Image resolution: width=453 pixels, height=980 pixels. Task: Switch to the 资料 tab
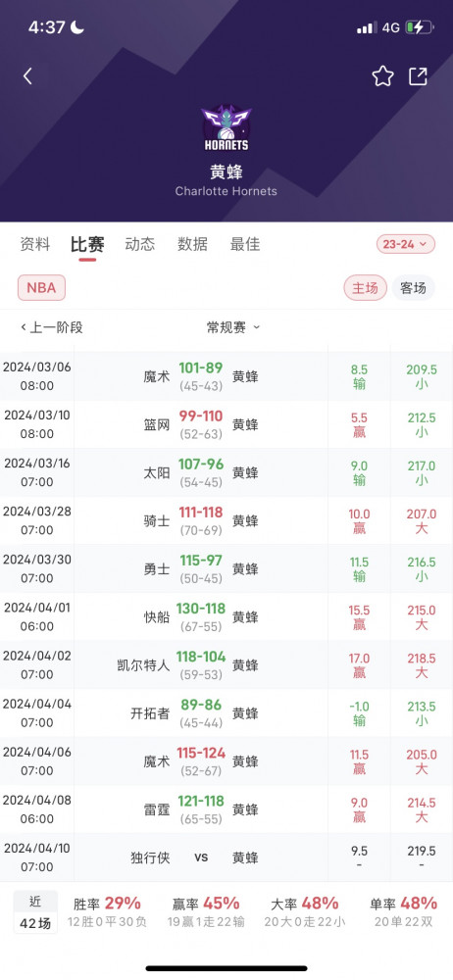[x=35, y=244]
